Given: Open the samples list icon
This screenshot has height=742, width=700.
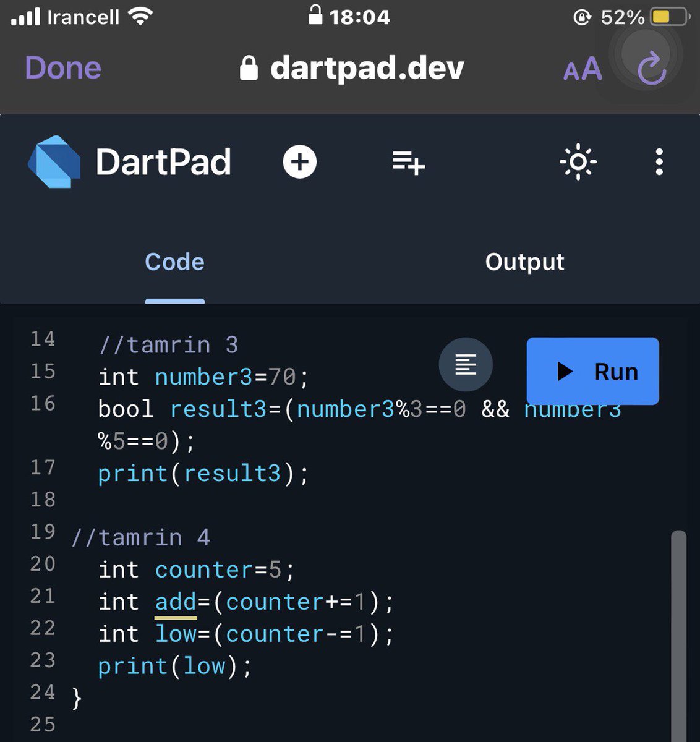Looking at the screenshot, I should [408, 162].
